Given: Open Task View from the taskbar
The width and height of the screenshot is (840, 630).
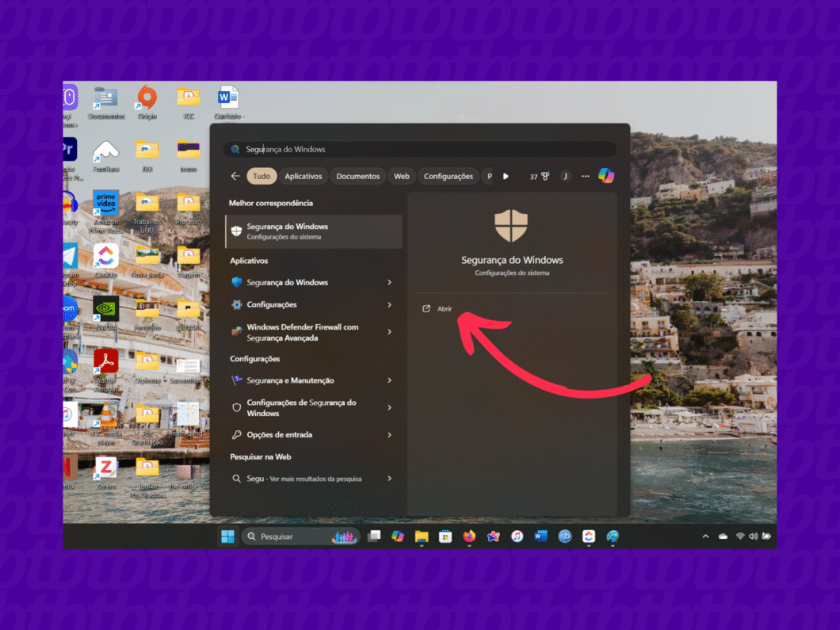Looking at the screenshot, I should pos(374,536).
